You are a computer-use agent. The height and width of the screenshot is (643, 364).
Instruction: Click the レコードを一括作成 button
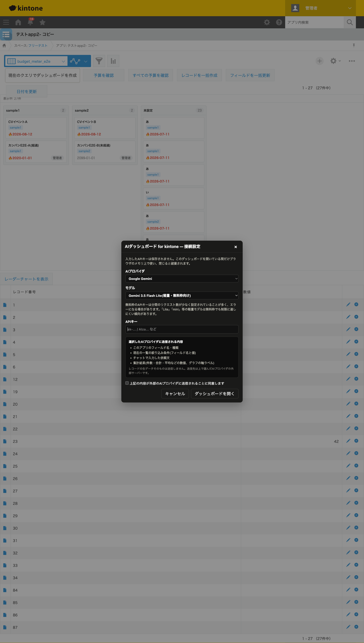[x=199, y=75]
